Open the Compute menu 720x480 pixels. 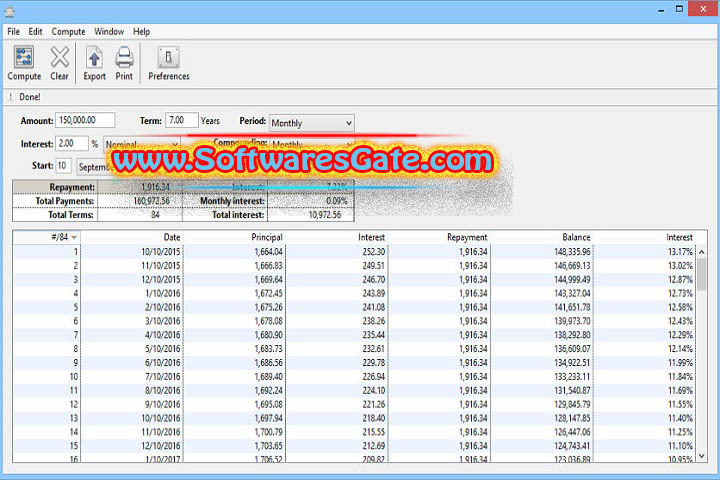coord(68,32)
